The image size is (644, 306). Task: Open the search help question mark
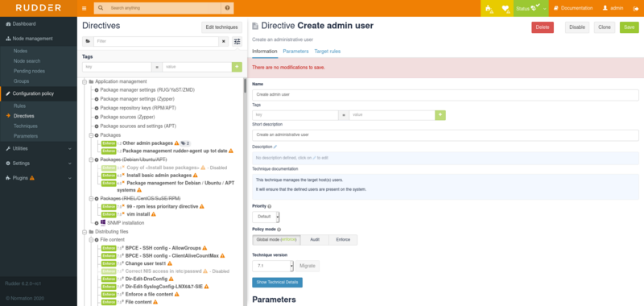pyautogui.click(x=227, y=8)
